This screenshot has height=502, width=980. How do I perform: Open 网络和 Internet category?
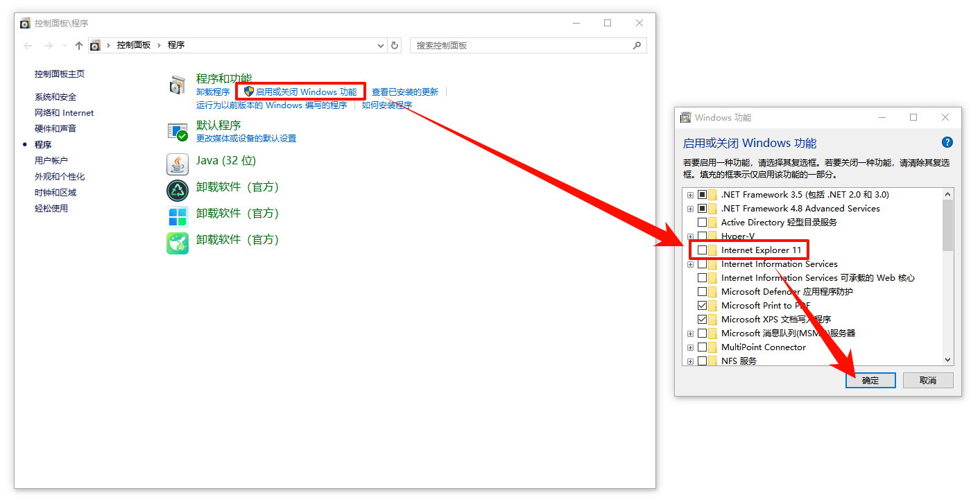(65, 113)
